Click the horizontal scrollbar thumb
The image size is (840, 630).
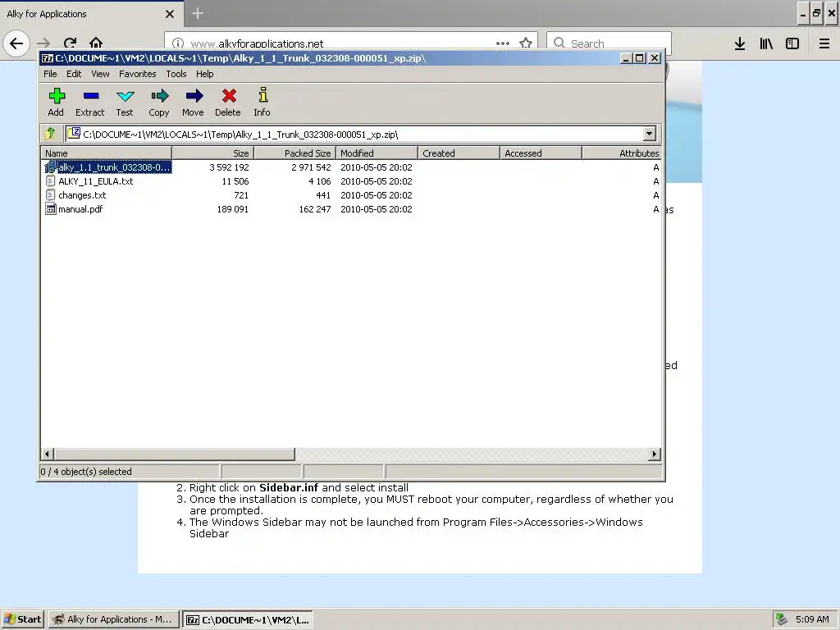(174, 454)
